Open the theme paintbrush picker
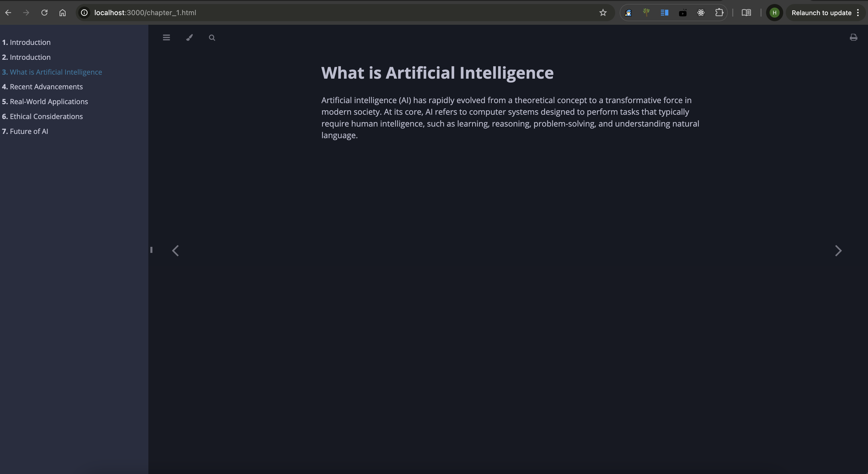The image size is (868, 474). click(x=189, y=37)
